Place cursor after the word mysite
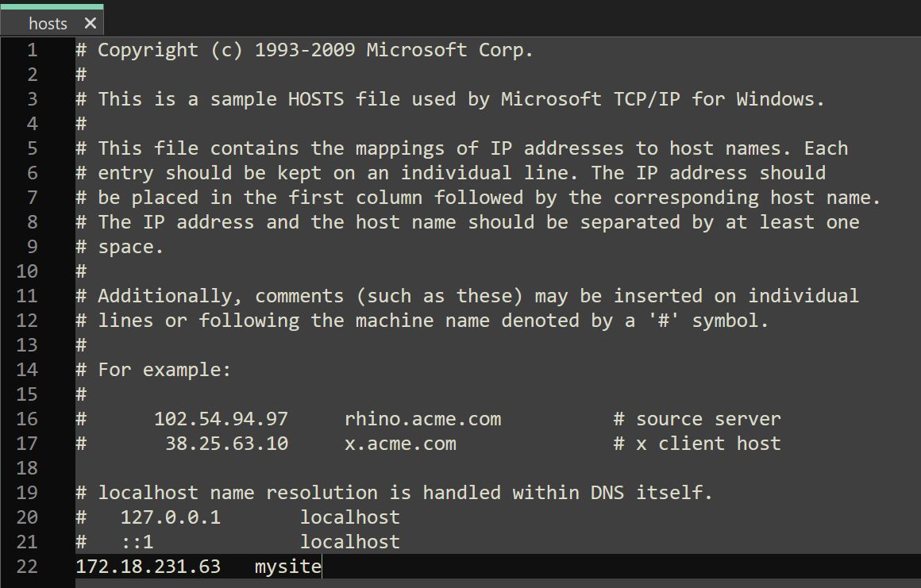 pyautogui.click(x=321, y=566)
